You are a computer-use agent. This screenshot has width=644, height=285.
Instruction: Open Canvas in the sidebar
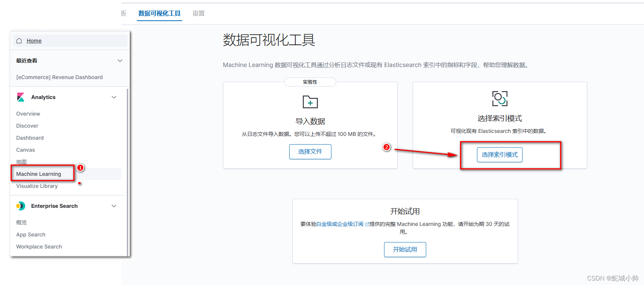pyautogui.click(x=26, y=150)
